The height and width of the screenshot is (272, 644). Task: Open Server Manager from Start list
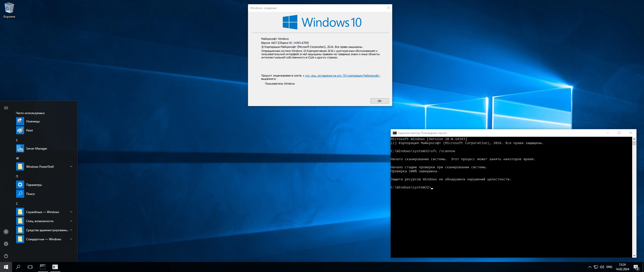click(x=36, y=149)
